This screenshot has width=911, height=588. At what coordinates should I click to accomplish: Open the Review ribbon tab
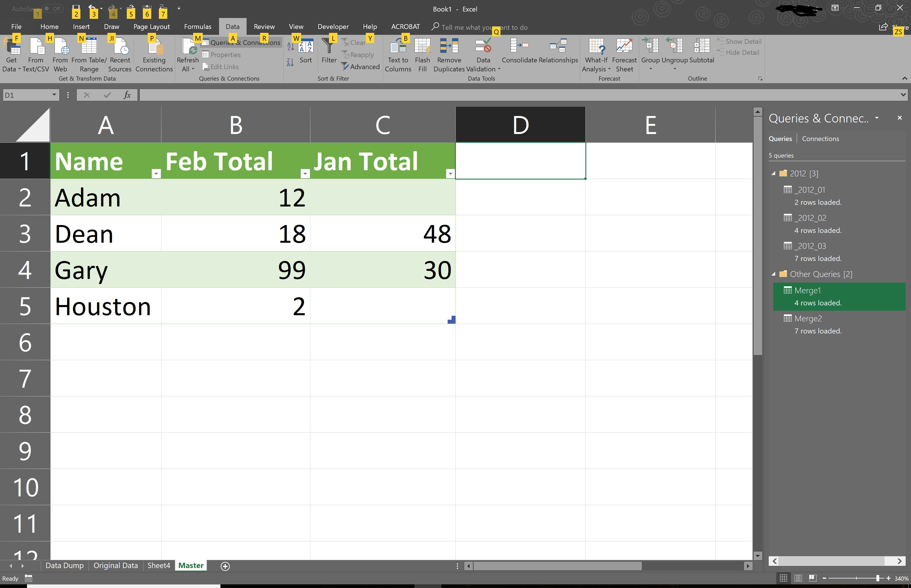(264, 26)
